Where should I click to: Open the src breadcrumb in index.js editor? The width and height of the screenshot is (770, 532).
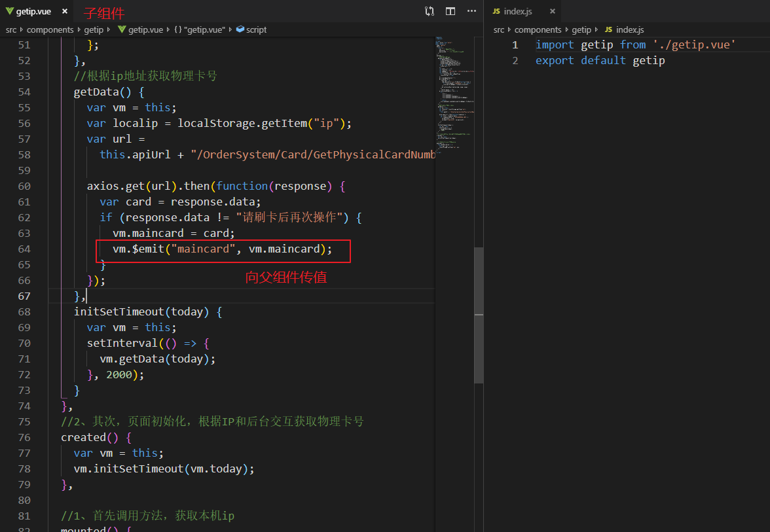(499, 29)
